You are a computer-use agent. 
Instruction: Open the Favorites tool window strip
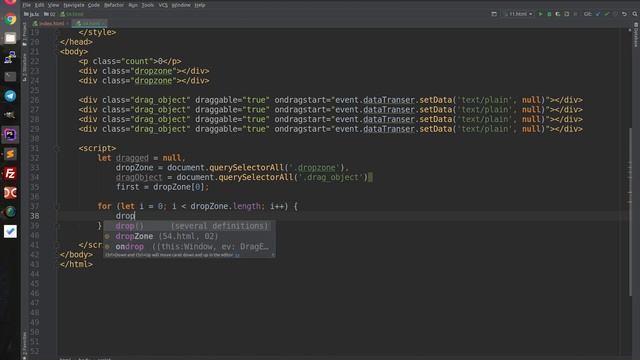coord(24,345)
